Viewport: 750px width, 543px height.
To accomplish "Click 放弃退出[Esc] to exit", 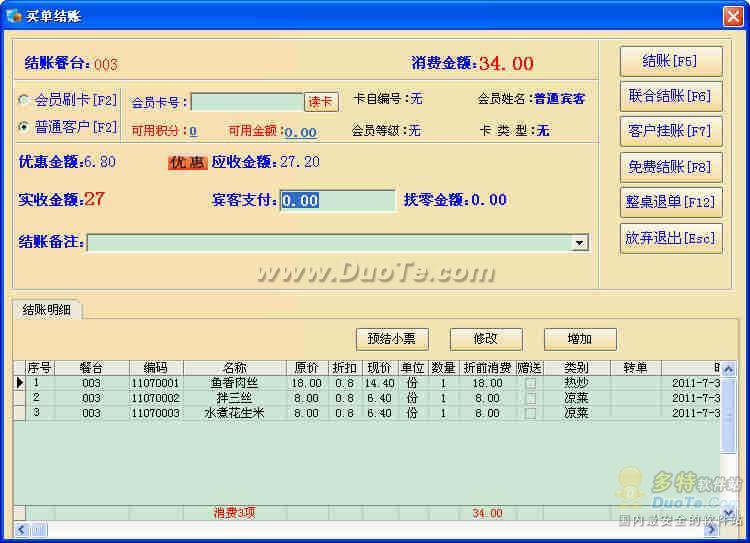I will pyautogui.click(x=671, y=238).
